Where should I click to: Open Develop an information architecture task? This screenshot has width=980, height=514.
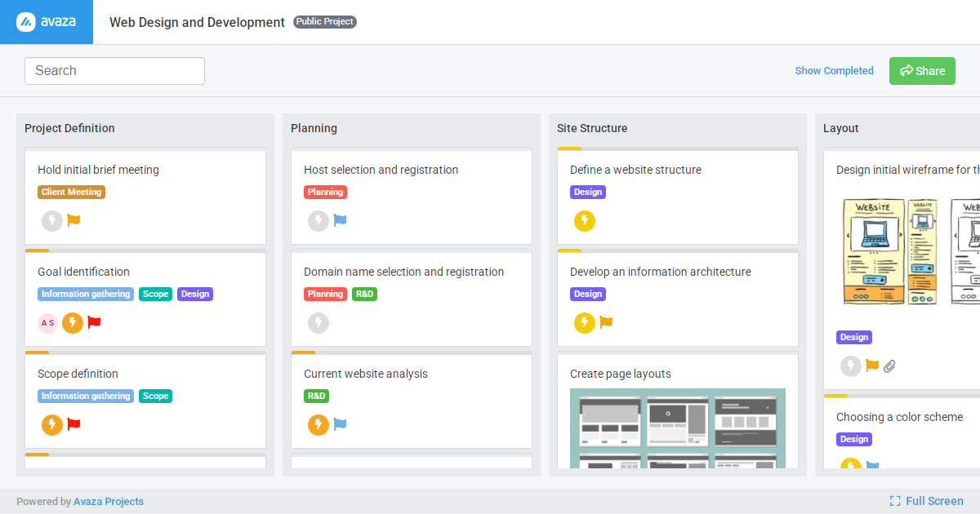pyautogui.click(x=660, y=272)
